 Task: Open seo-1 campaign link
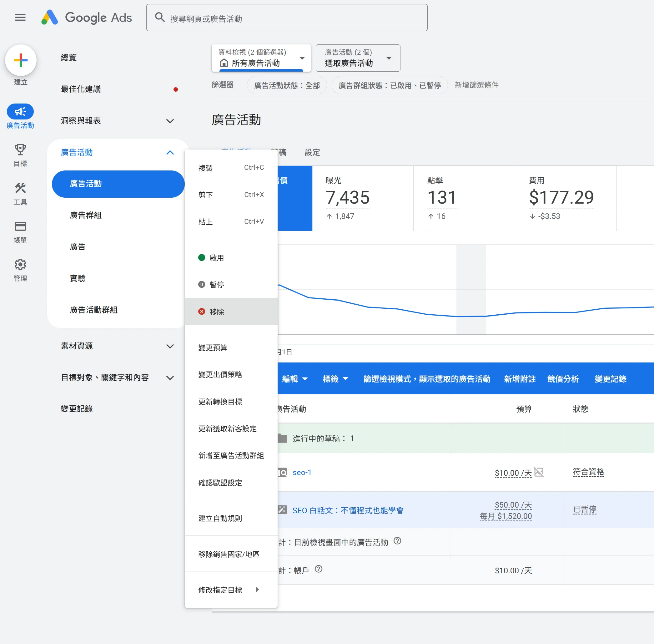(x=302, y=473)
